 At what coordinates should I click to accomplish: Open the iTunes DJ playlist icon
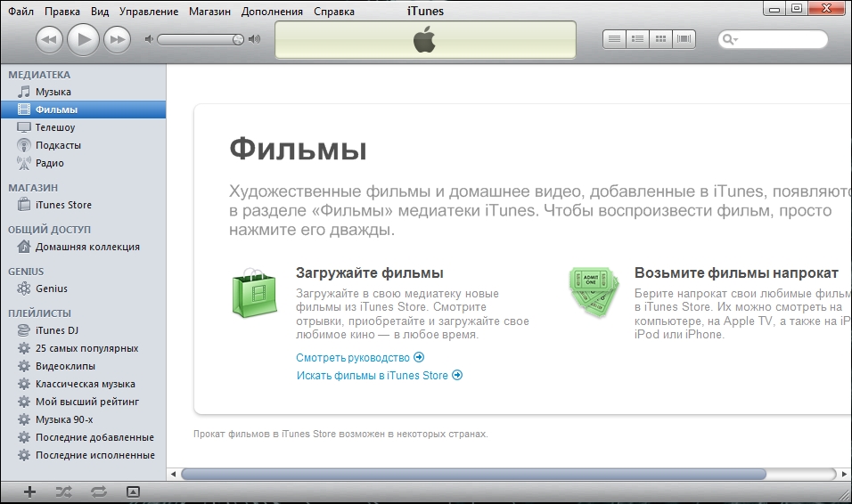coord(24,330)
